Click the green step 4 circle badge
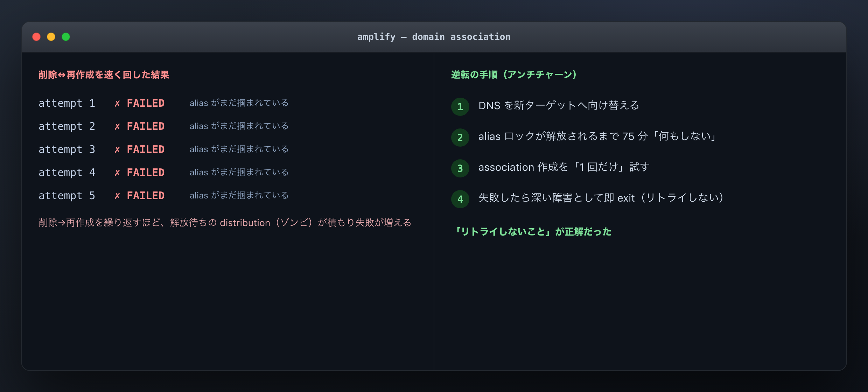868x392 pixels. point(460,199)
